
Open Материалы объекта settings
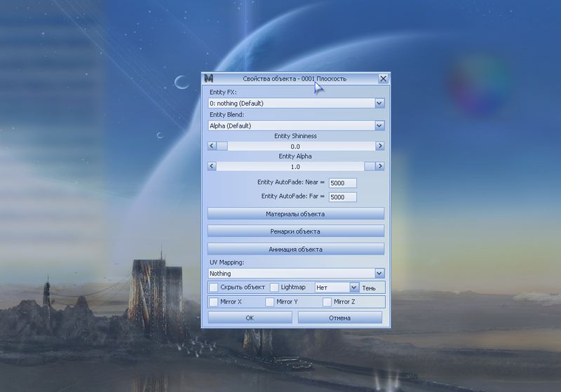pyautogui.click(x=295, y=213)
